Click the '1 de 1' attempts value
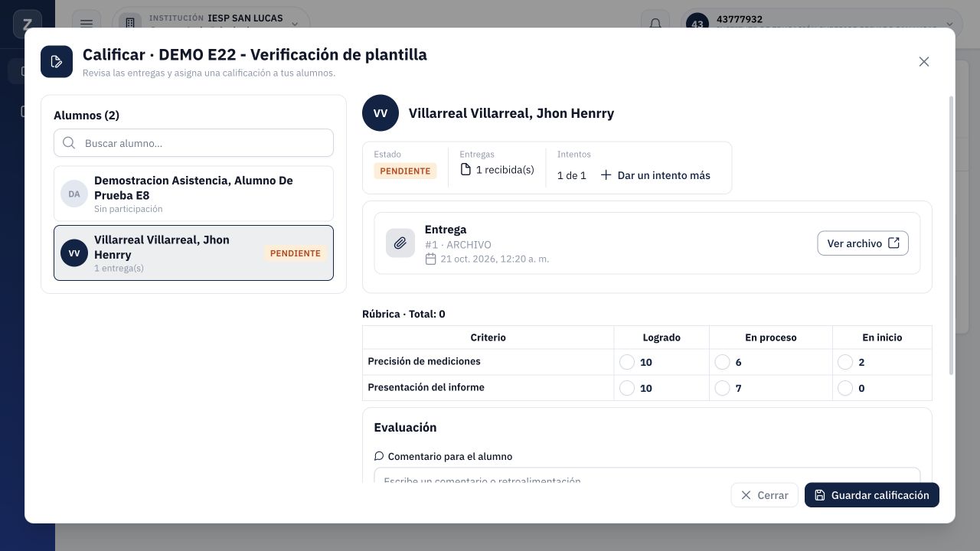 572,175
